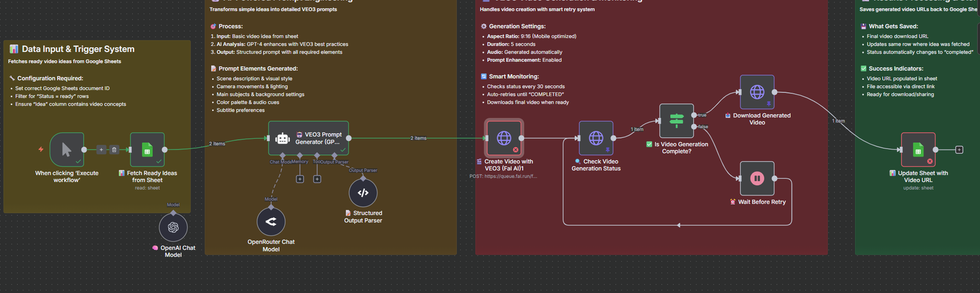This screenshot has height=293, width=980.
Task: Click the red error badge on Create Video node
Action: pyautogui.click(x=516, y=150)
